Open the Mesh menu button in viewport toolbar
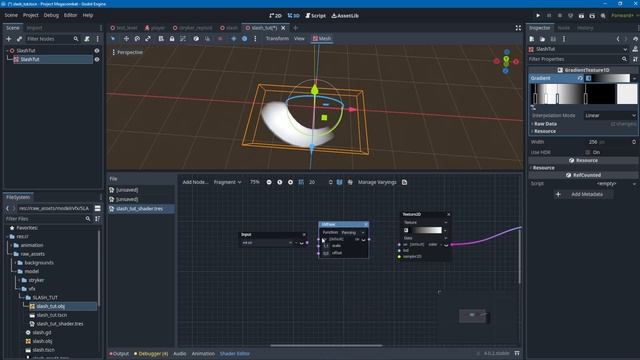 click(x=322, y=38)
